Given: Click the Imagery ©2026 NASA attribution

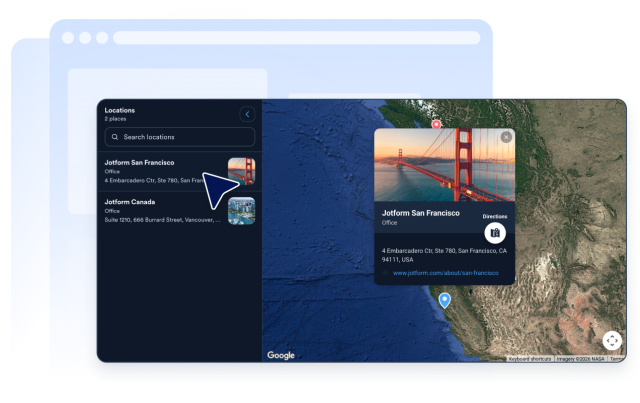Looking at the screenshot, I should 580,358.
